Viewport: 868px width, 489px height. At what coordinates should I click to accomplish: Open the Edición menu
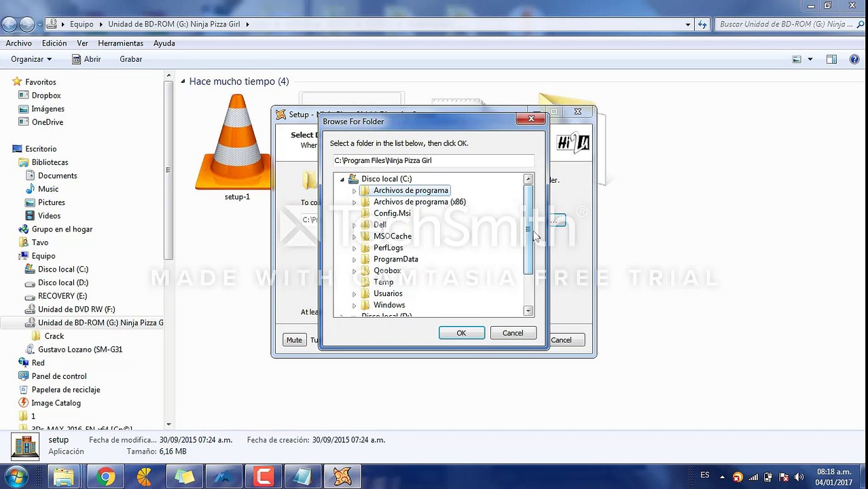(54, 43)
